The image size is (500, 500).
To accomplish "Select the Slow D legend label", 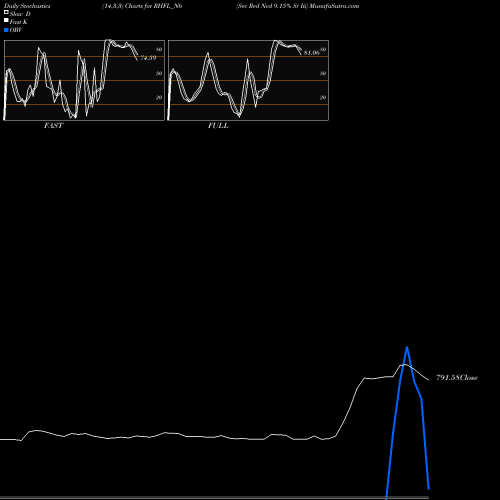I will coord(20,14).
